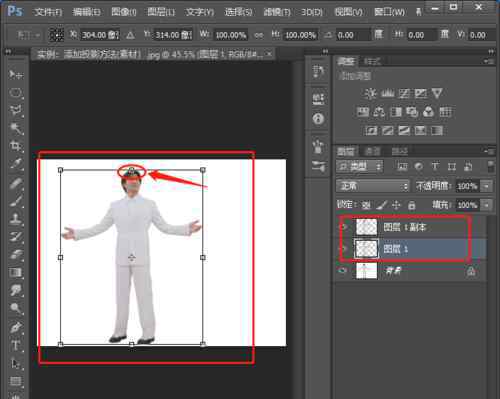Select the History Brush tool
Image resolution: width=500 pixels, height=399 pixels.
tap(15, 237)
